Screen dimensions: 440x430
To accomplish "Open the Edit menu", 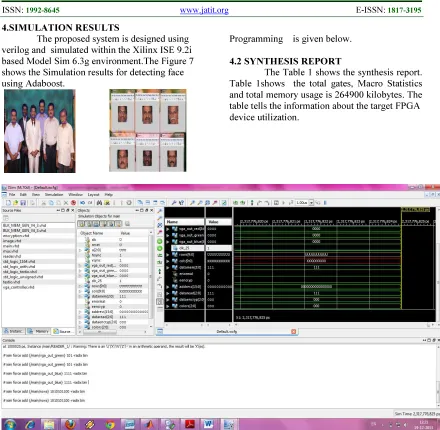I will click(23, 194).
